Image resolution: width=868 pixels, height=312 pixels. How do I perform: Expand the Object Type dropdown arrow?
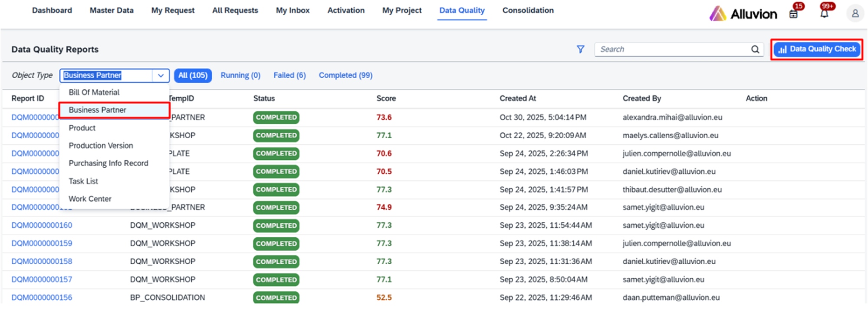point(161,76)
